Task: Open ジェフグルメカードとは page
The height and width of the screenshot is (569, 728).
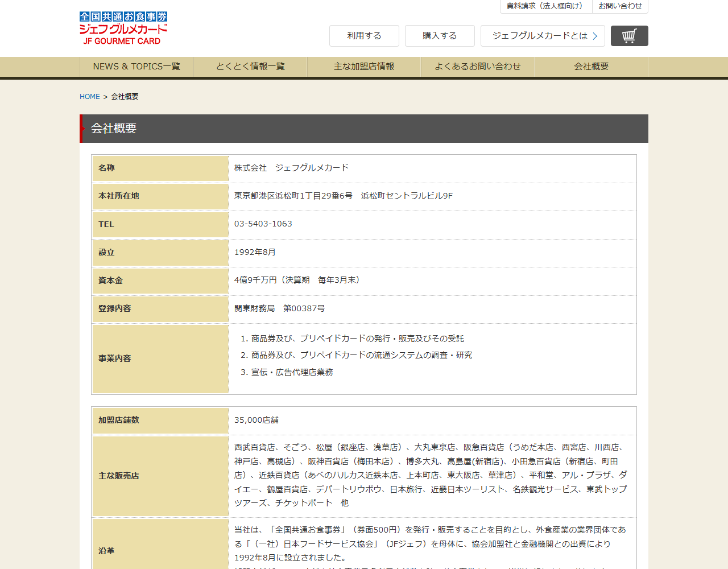Action: [x=543, y=36]
